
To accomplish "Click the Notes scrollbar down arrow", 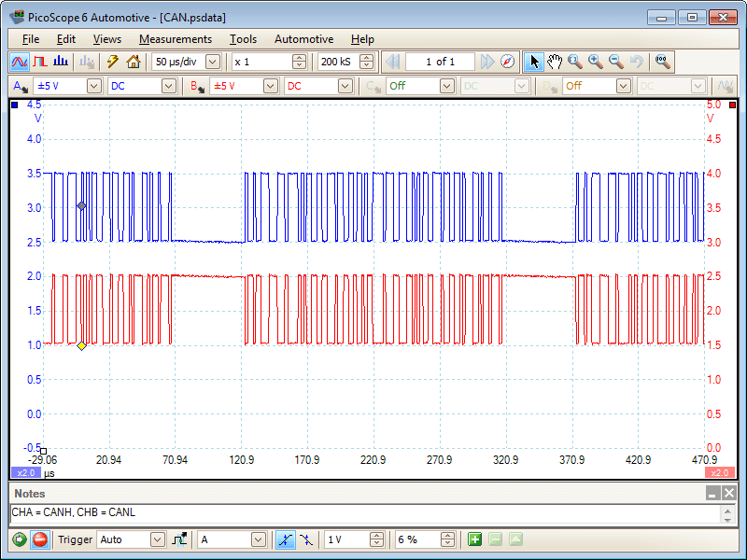I will tap(728, 520).
